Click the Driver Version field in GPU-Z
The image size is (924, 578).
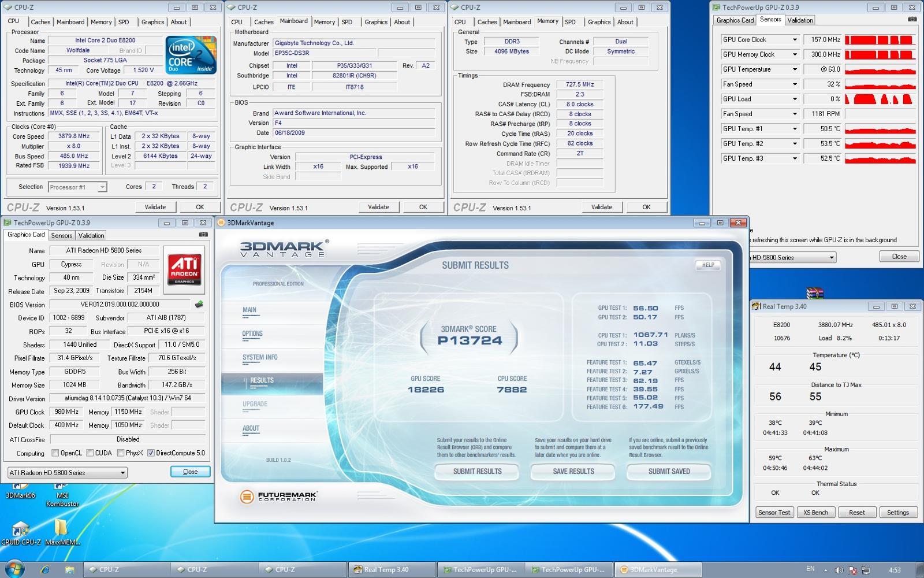128,398
